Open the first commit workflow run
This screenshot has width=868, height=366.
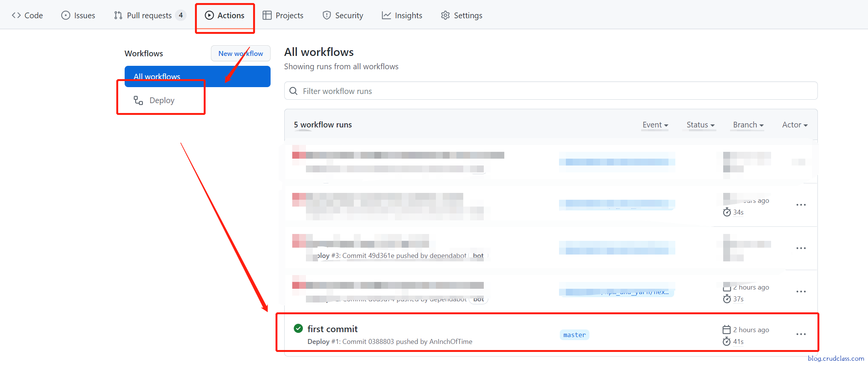pyautogui.click(x=333, y=329)
